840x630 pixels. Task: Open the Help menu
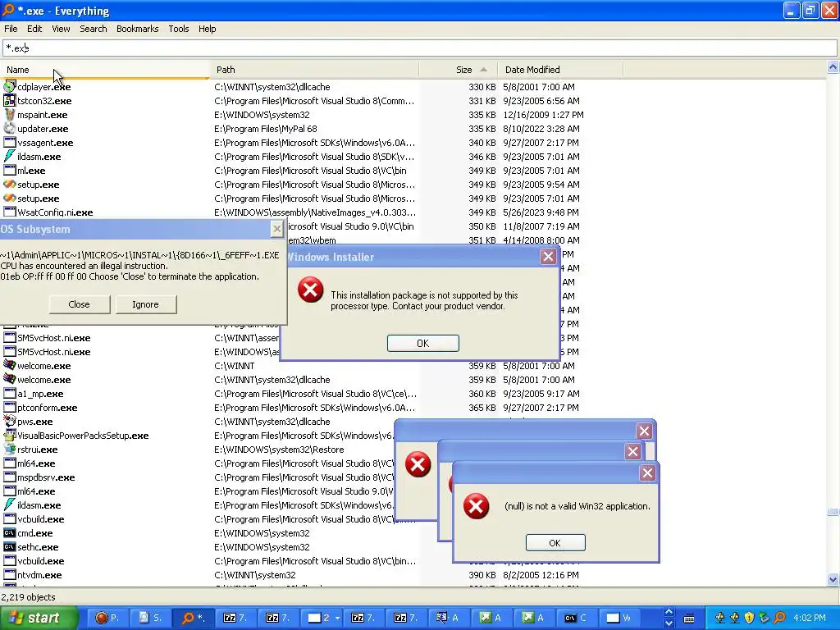(x=207, y=29)
